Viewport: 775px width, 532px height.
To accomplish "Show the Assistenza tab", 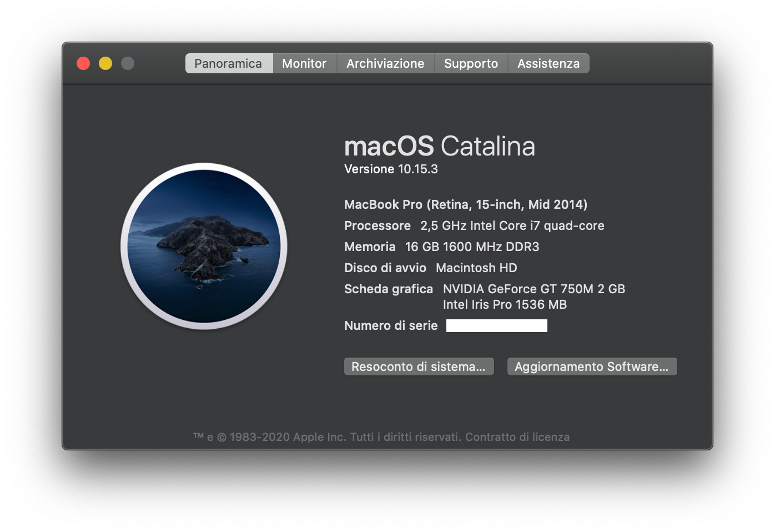I will [x=548, y=63].
